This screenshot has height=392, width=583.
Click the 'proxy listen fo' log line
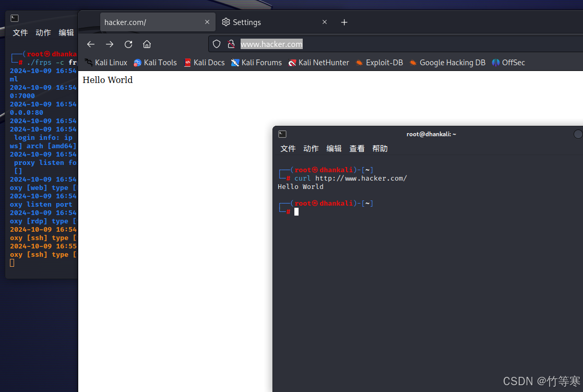45,162
